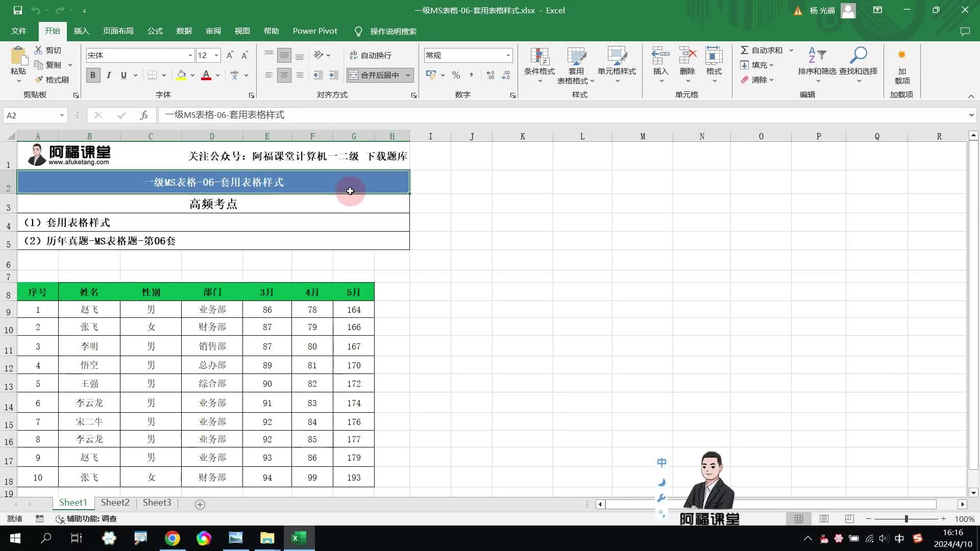The height and width of the screenshot is (551, 980).
Task: Switch to Sheet2 tab
Action: 115,503
